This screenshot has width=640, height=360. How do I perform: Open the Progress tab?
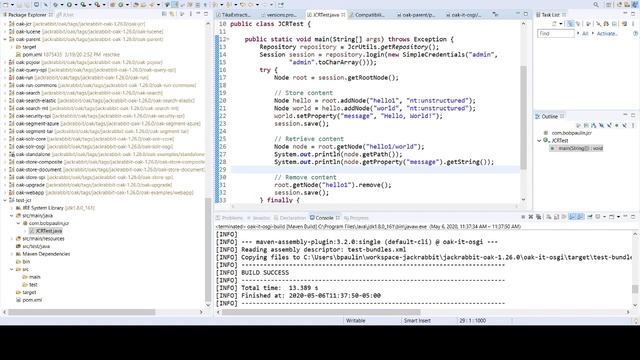pos(356,218)
